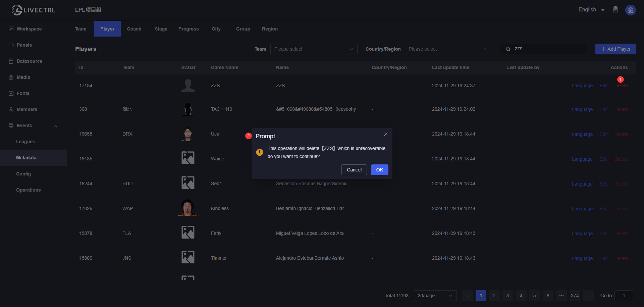Open Members section icon
Viewport: 644px width, 307px height.
click(11, 109)
